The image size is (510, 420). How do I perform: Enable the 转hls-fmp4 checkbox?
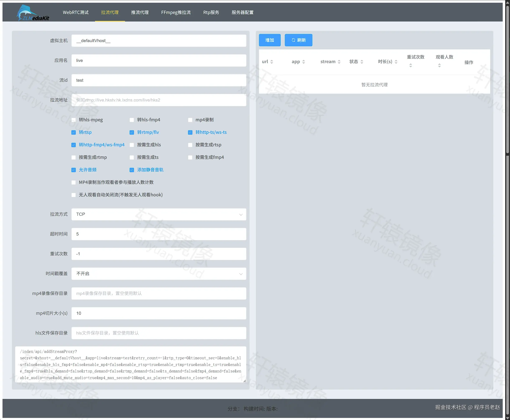coord(132,120)
